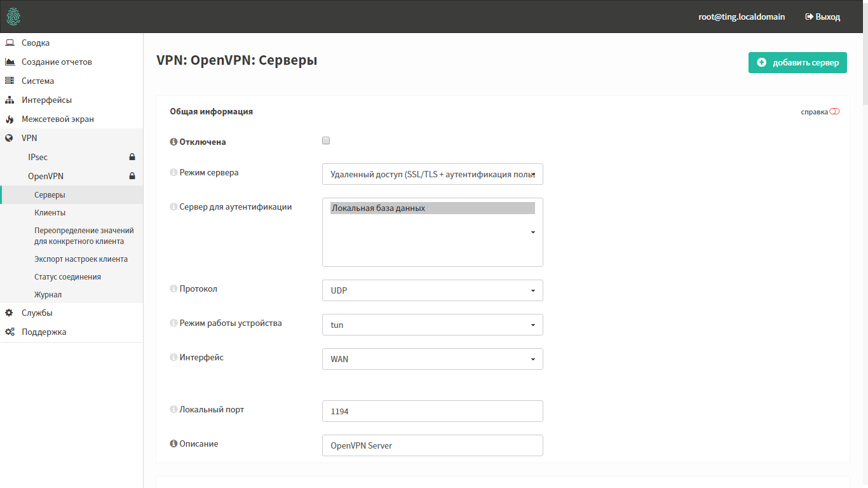The height and width of the screenshot is (488, 868).
Task: Click the fingerprint logo in header
Action: (x=13, y=17)
